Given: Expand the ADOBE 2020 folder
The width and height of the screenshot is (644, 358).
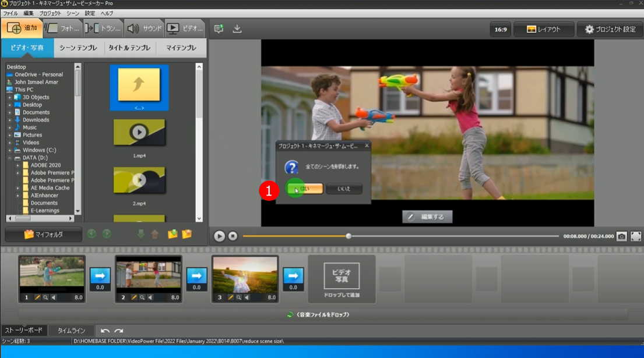Looking at the screenshot, I should click(17, 165).
